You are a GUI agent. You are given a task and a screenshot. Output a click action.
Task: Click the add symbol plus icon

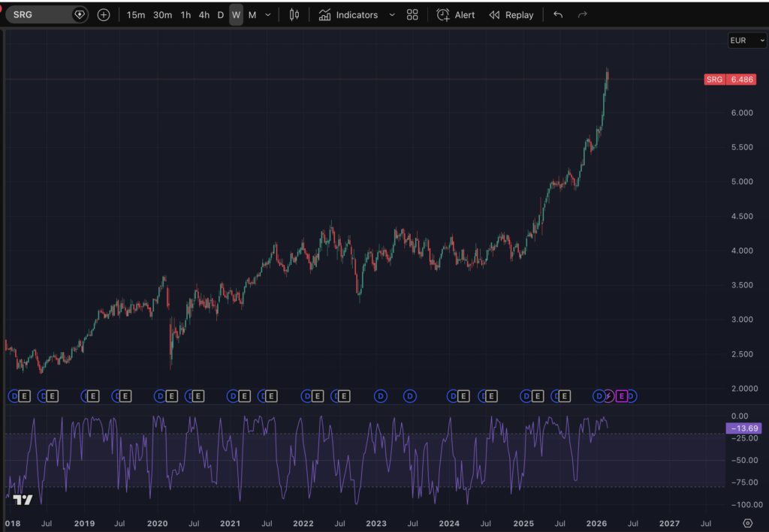pyautogui.click(x=104, y=15)
